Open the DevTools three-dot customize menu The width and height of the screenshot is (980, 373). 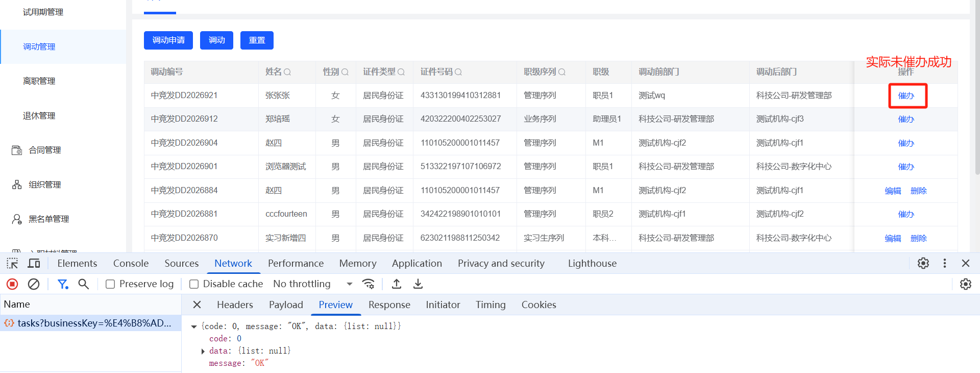coord(945,263)
